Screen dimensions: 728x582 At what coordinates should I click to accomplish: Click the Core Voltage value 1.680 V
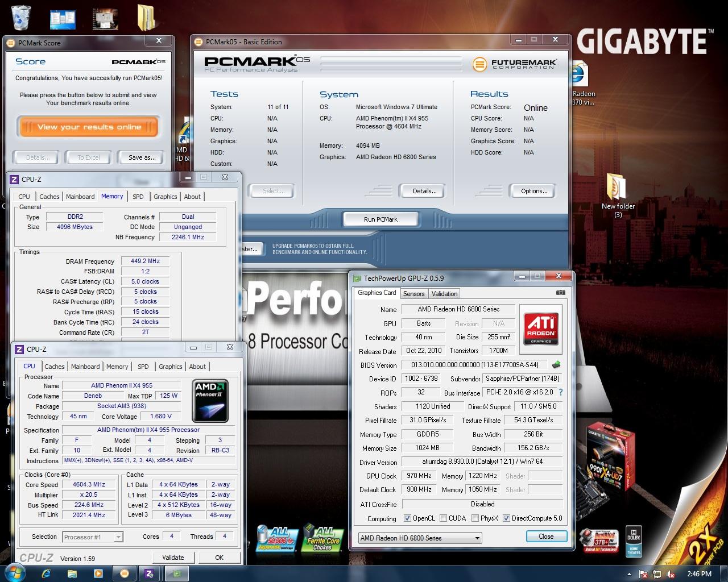tap(161, 416)
